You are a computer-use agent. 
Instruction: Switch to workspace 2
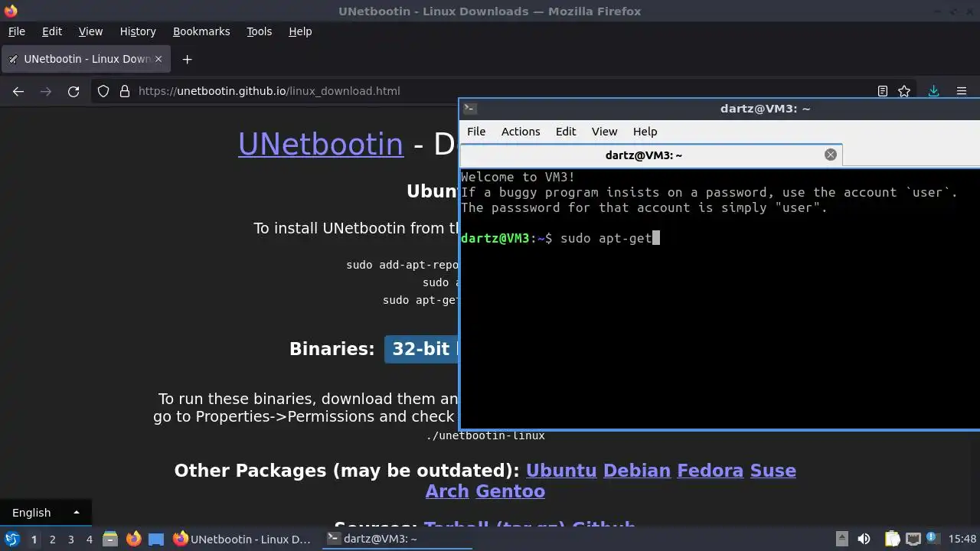(52, 540)
